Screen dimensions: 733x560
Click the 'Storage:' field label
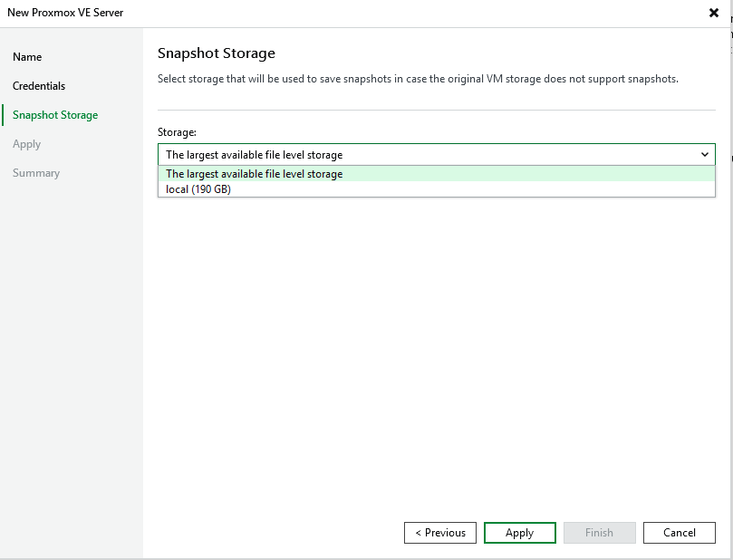177,132
